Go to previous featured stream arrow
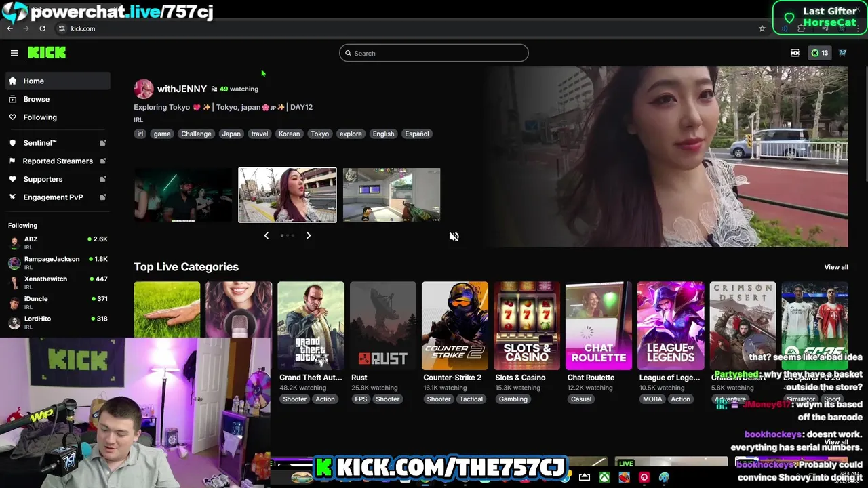The image size is (868, 488). (x=266, y=235)
